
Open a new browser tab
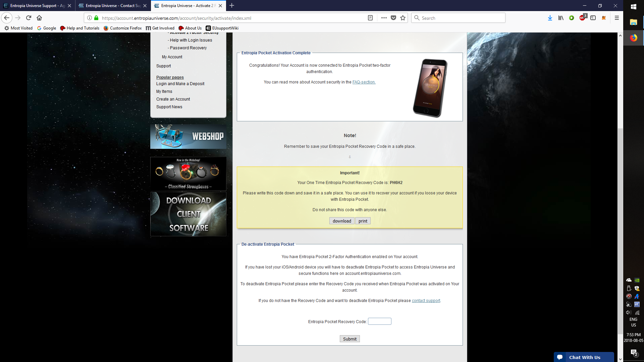(x=232, y=5)
